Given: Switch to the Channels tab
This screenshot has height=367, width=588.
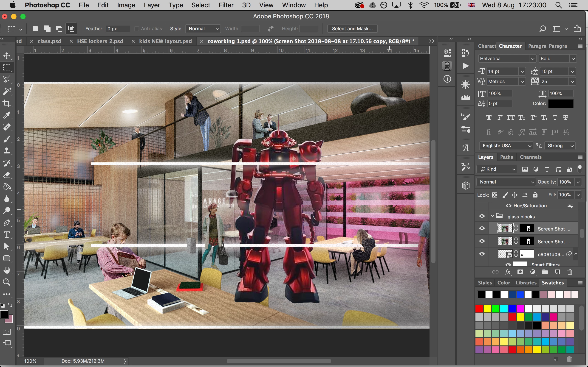Looking at the screenshot, I should (530, 157).
